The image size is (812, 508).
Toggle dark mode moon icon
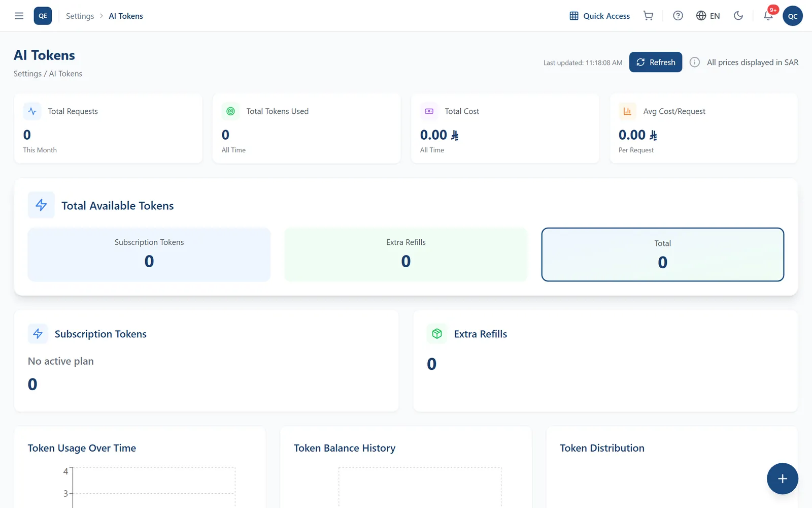tap(738, 16)
